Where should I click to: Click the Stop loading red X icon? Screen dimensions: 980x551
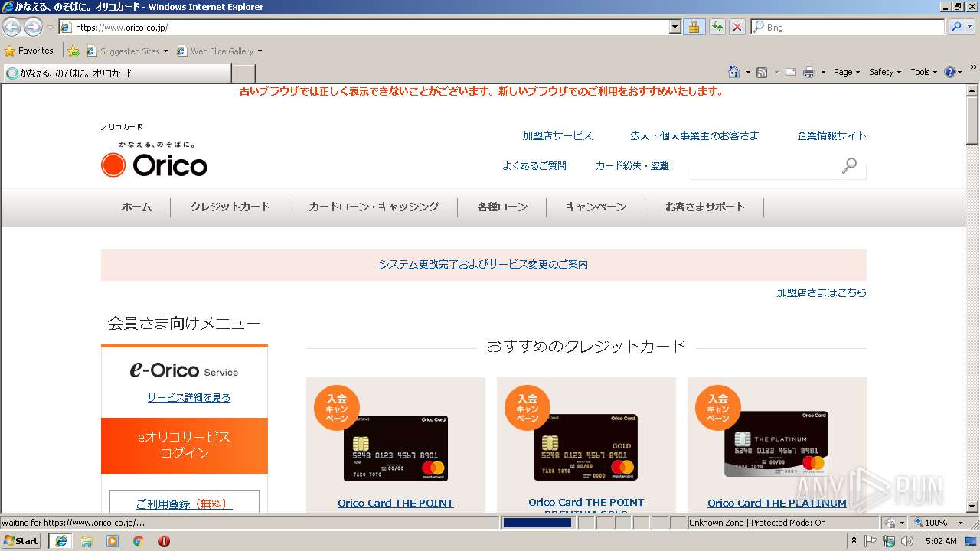coord(737,27)
